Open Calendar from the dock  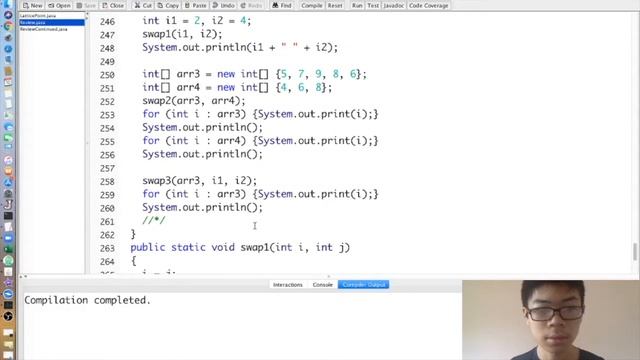click(8, 82)
